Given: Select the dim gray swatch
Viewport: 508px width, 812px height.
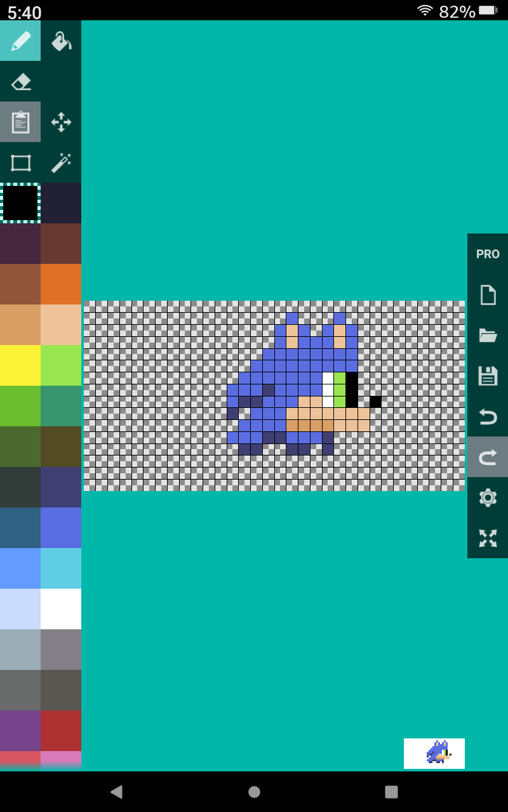Looking at the screenshot, I should 20,690.
